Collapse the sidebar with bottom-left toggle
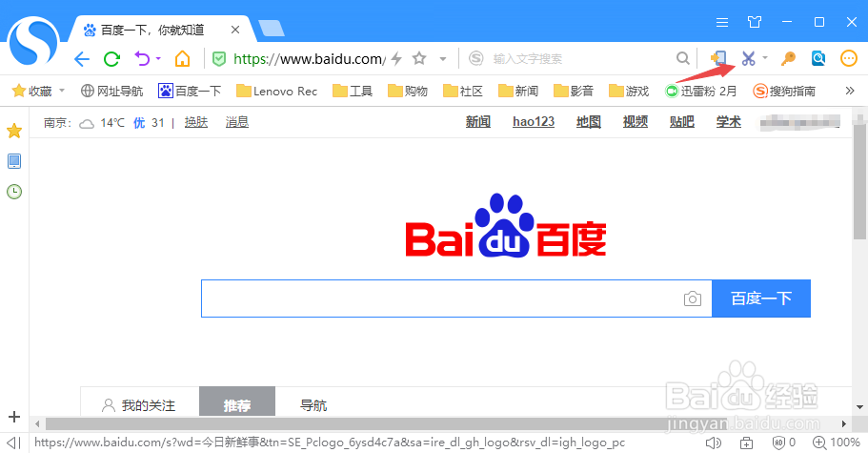The image size is (868, 453). 14,443
